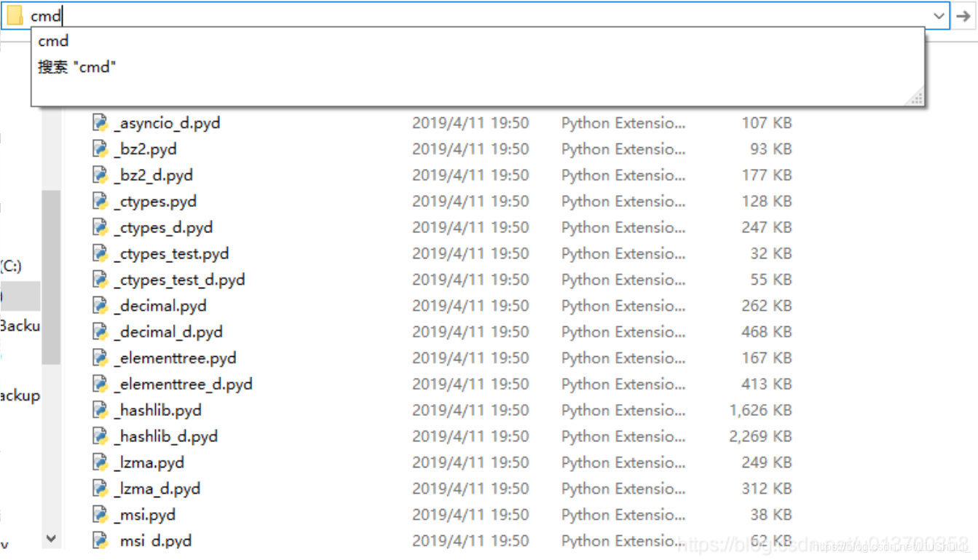Select the file name _decimal_d.pyd
This screenshot has width=978, height=560.
168,333
